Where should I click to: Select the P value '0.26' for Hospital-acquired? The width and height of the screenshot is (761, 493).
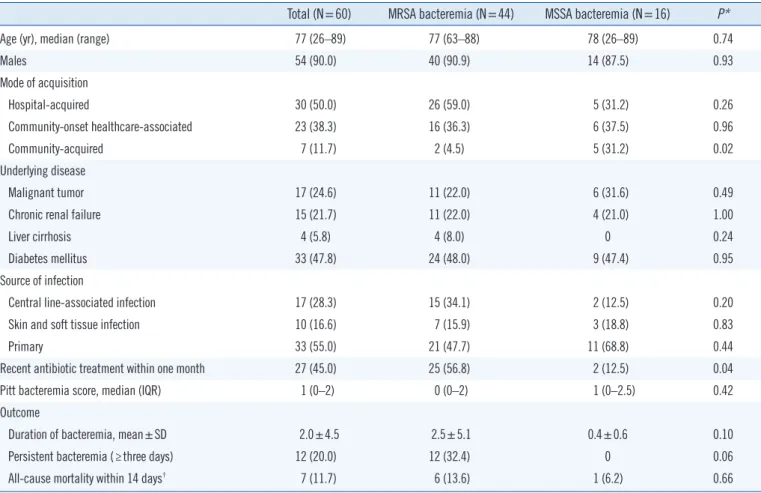[x=723, y=105]
